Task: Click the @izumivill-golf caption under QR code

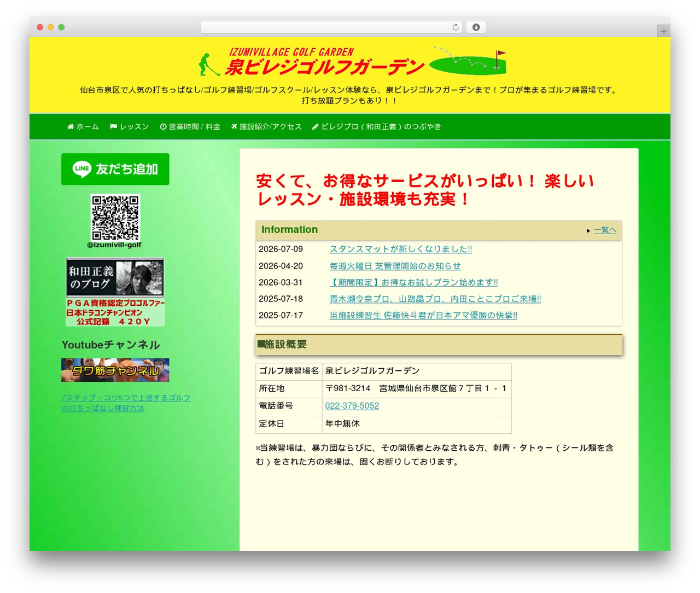Action: click(114, 245)
